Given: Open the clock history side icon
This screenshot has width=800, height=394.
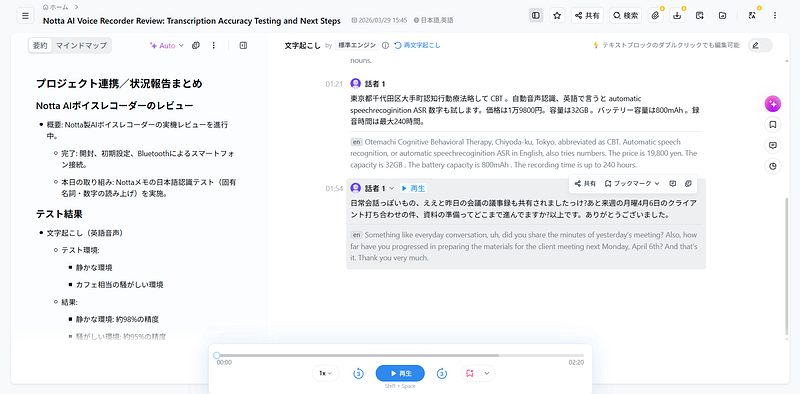Looking at the screenshot, I should pyautogui.click(x=773, y=166).
